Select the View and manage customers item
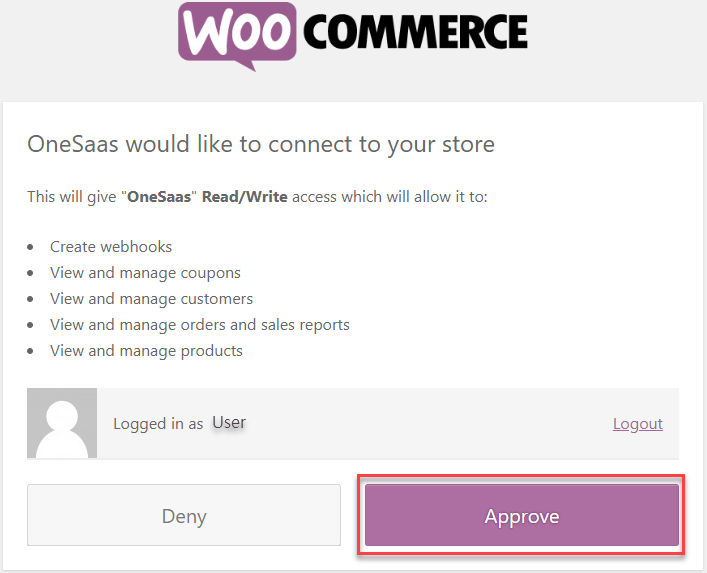 pyautogui.click(x=152, y=299)
